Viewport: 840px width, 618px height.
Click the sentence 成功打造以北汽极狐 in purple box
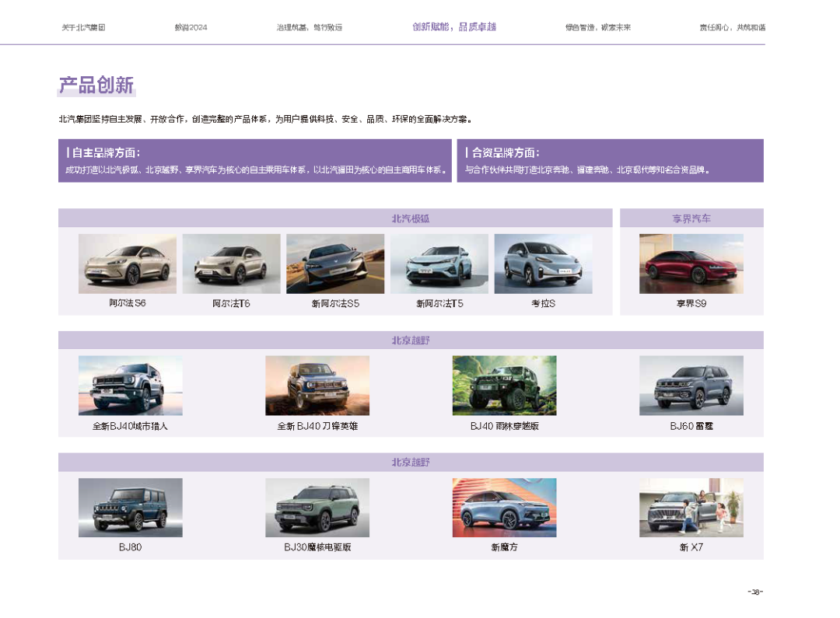click(256, 169)
